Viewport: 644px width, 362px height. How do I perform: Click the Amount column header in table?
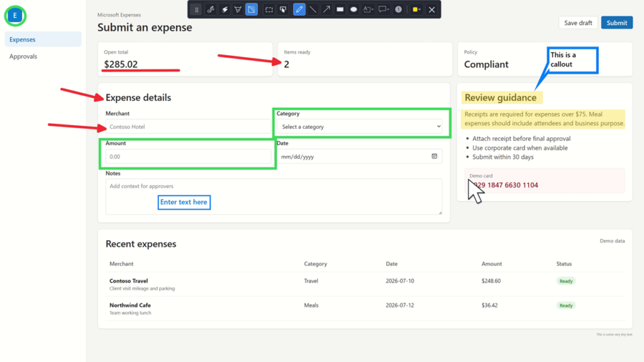point(491,263)
